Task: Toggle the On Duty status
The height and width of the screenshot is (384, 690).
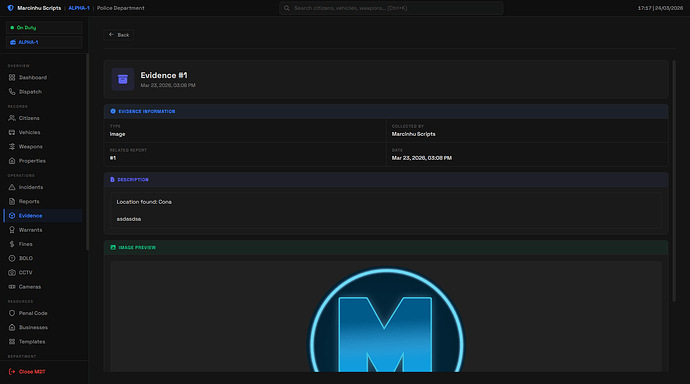Action: (44, 27)
